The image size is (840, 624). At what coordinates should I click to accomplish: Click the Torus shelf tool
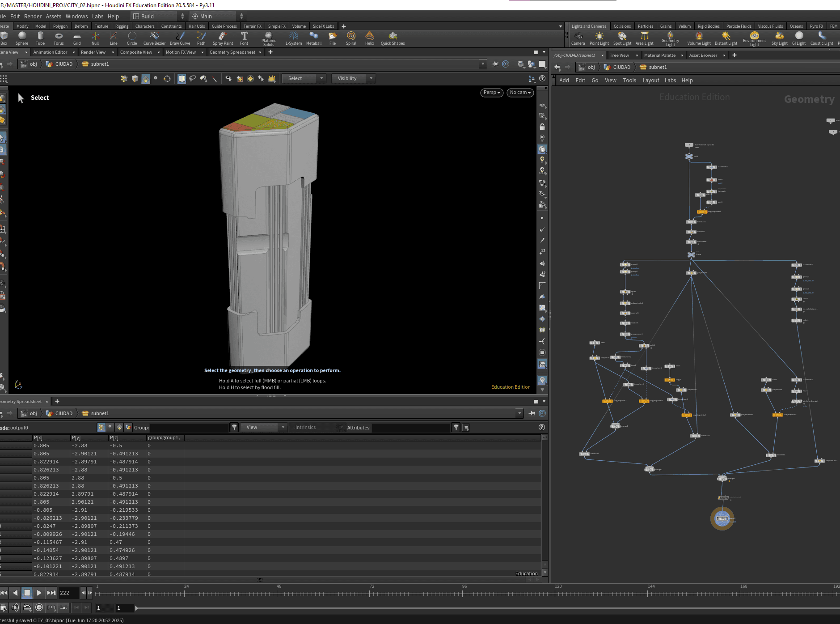pyautogui.click(x=59, y=38)
